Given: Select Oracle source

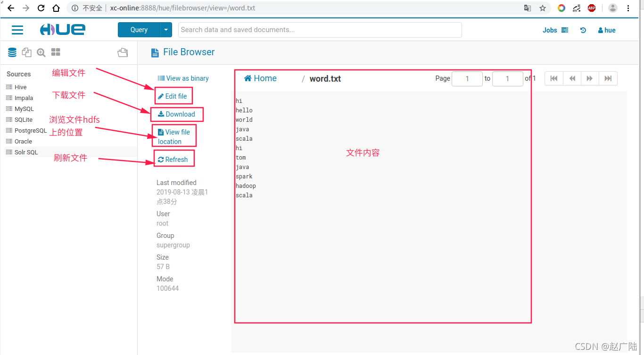Looking at the screenshot, I should coord(23,141).
